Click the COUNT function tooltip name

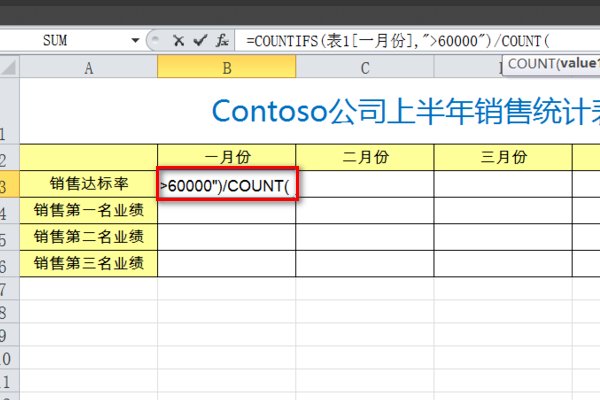[x=531, y=64]
